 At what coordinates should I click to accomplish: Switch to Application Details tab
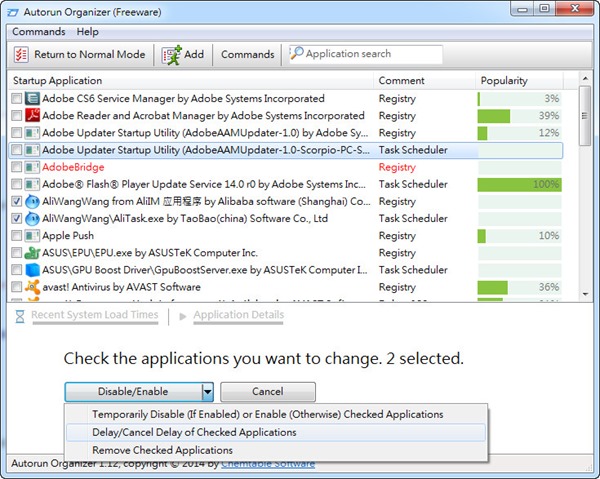239,315
